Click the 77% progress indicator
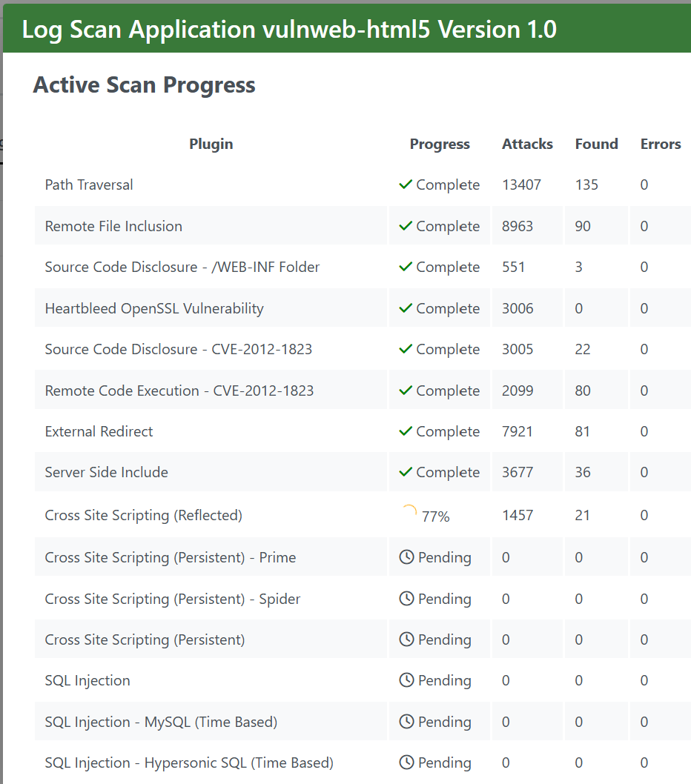 click(435, 516)
